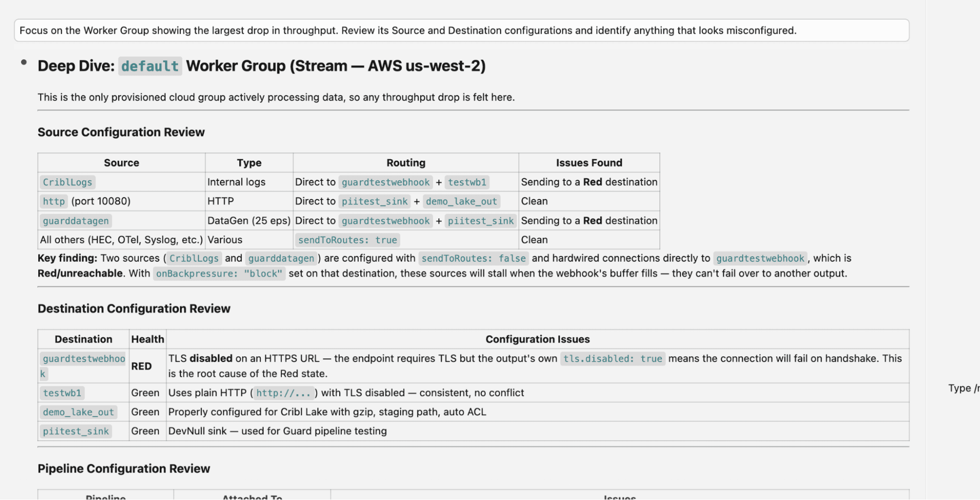The height and width of the screenshot is (500, 980).
Task: Click the prompt text box starting 'Focus on the Worker Group'
Action: point(461,30)
